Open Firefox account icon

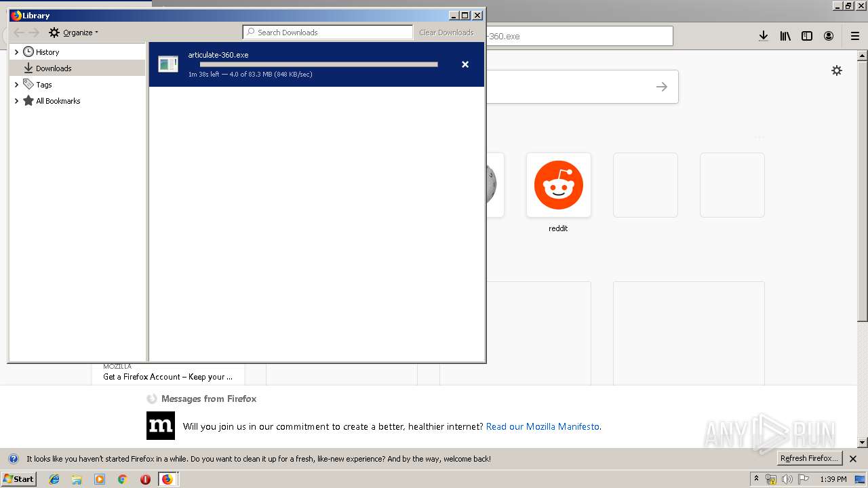point(829,36)
